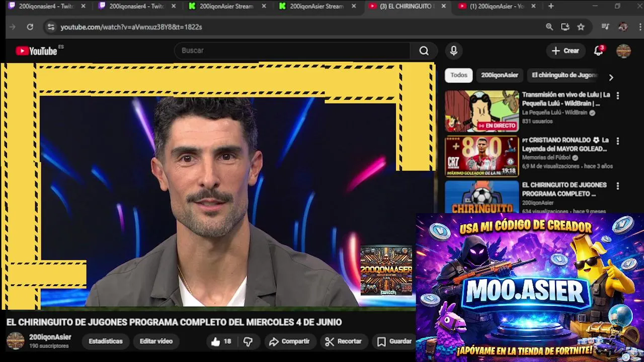644x362 pixels.
Task: Click the search magnifier button
Action: pos(424,51)
